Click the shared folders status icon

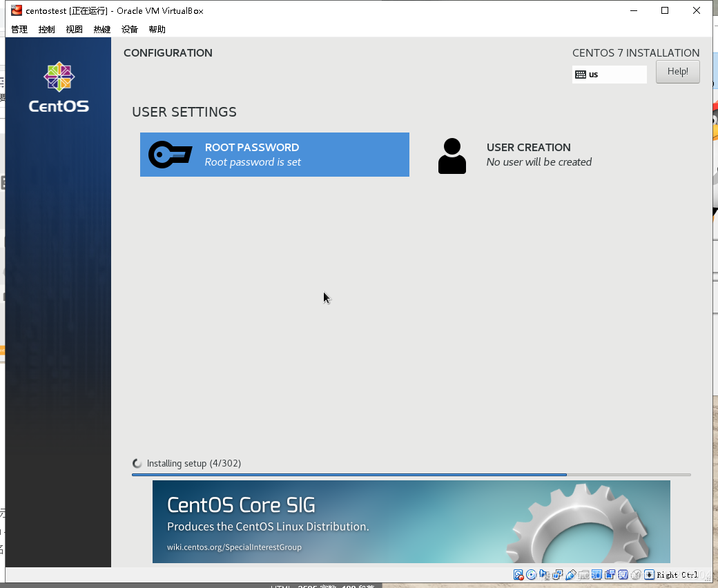coord(584,575)
